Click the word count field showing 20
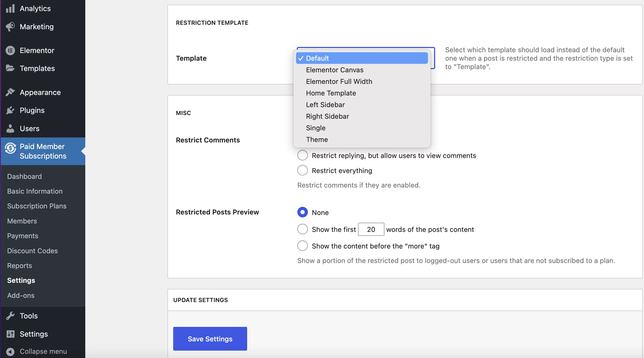Image resolution: width=644 pixels, height=358 pixels. [x=371, y=229]
